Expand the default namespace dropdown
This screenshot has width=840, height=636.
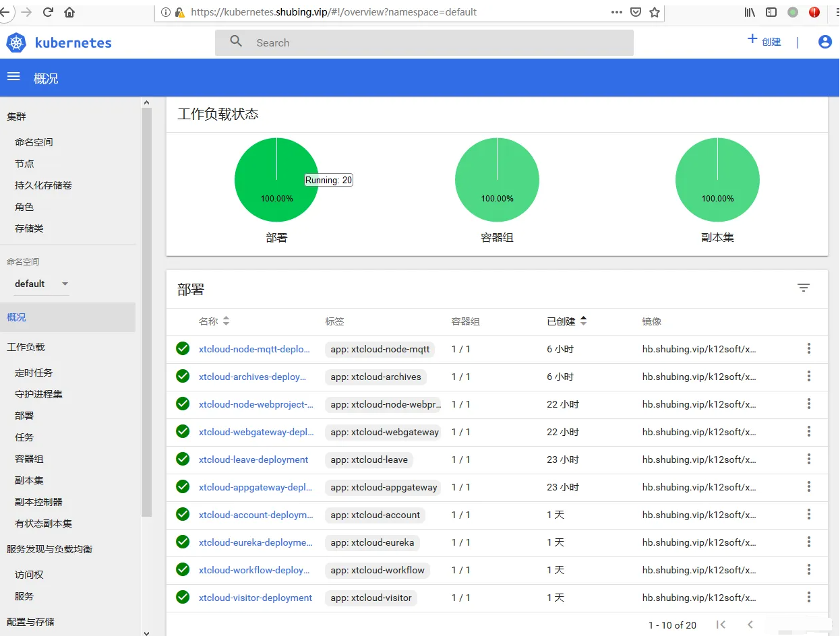point(65,284)
